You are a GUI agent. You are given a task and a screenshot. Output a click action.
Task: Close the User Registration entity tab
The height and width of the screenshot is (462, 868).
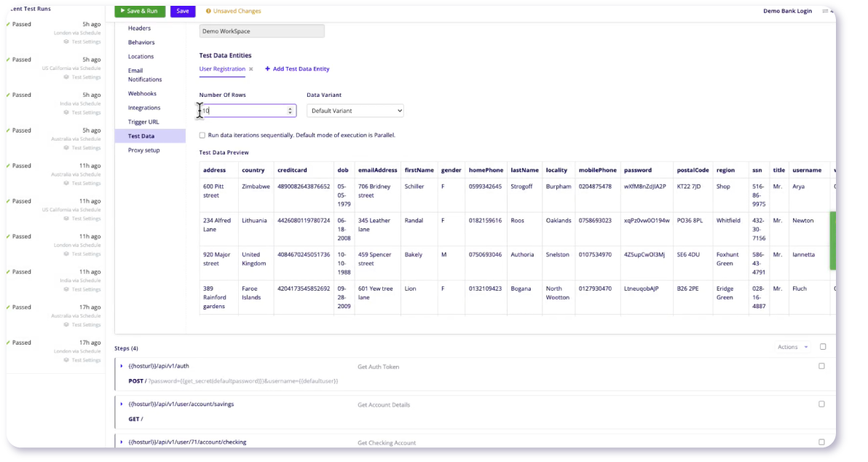[251, 69]
